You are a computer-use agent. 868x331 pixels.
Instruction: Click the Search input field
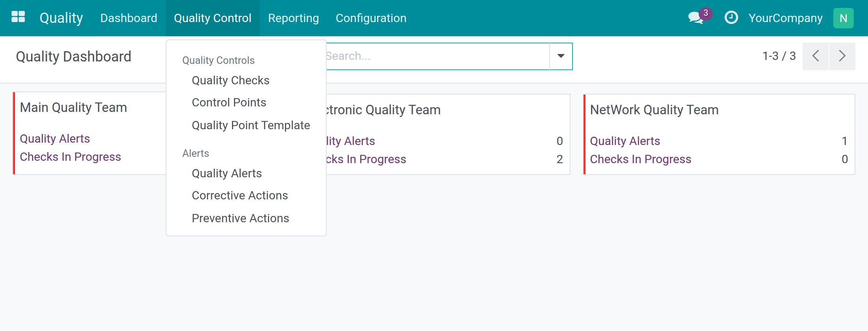pos(437,56)
